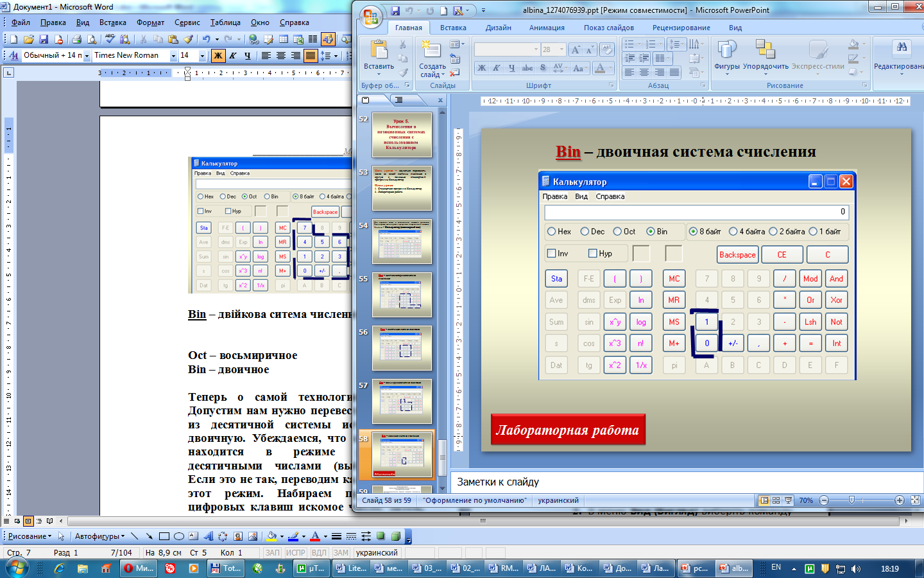Expand the Фигуры shapes gallery
This screenshot has width=924, height=578.
tap(727, 58)
